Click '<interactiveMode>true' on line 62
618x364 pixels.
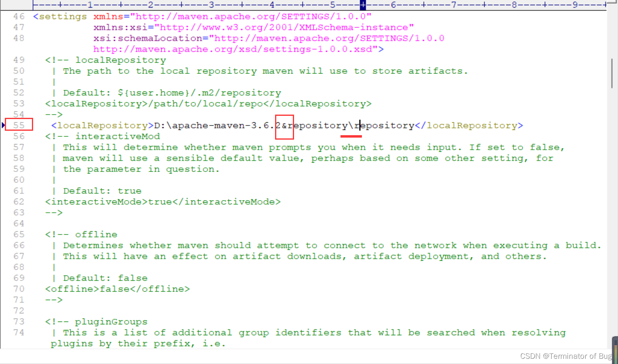[x=109, y=202]
